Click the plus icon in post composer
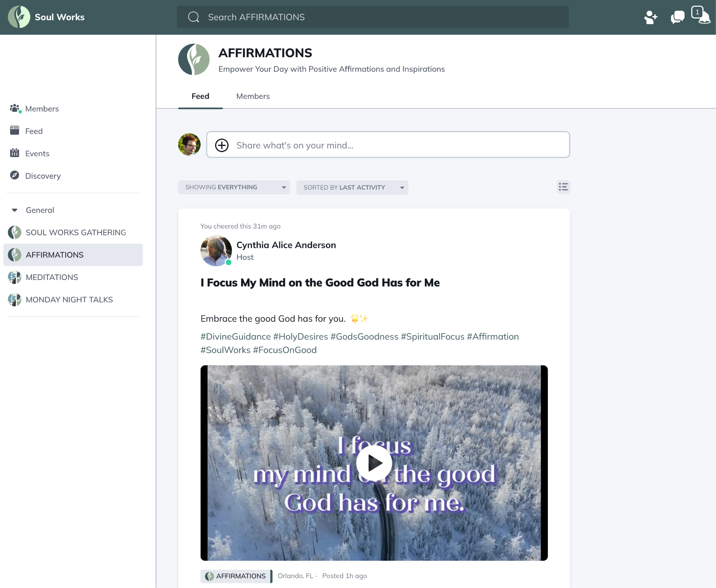The image size is (716, 588). [222, 145]
